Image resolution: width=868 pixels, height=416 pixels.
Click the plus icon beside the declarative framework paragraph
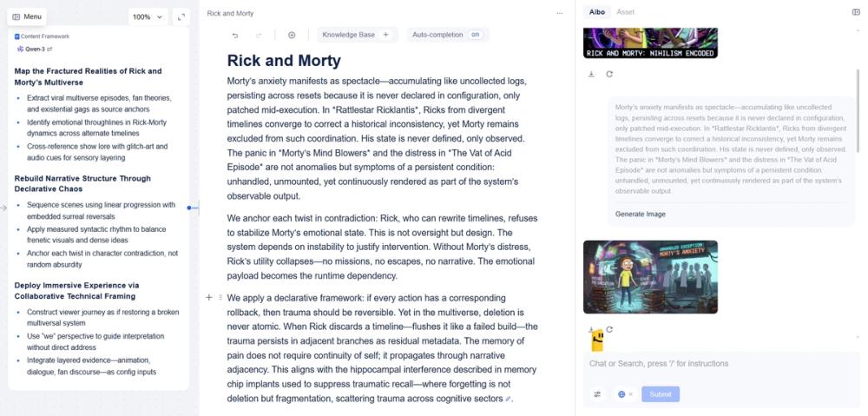208,298
